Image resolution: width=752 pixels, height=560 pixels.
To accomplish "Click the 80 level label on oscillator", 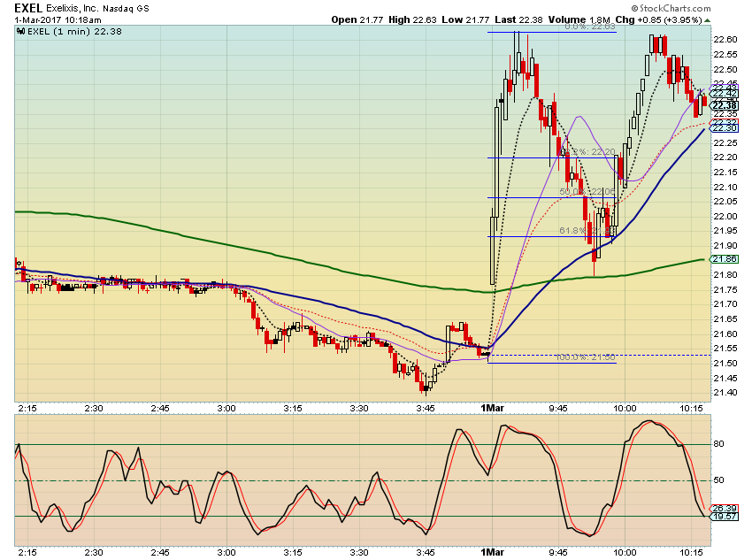I will point(719,444).
